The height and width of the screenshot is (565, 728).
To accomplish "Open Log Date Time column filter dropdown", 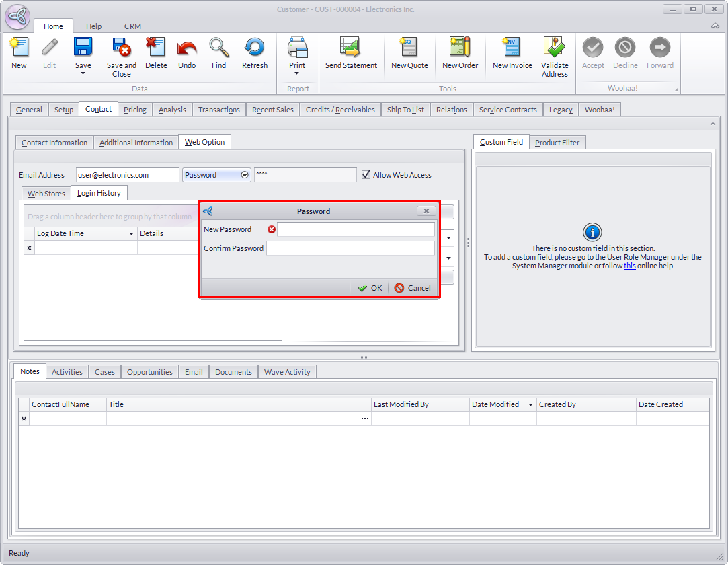I will (131, 233).
